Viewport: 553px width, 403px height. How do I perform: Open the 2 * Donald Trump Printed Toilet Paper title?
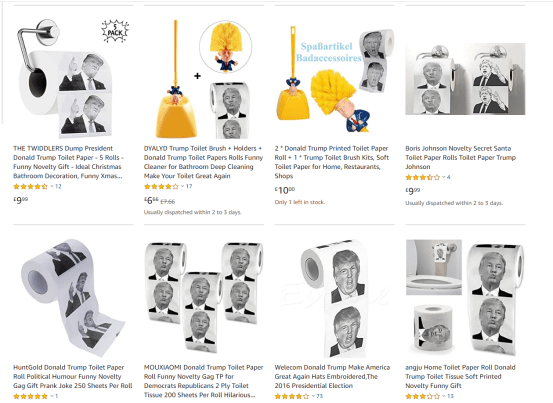[x=332, y=162]
